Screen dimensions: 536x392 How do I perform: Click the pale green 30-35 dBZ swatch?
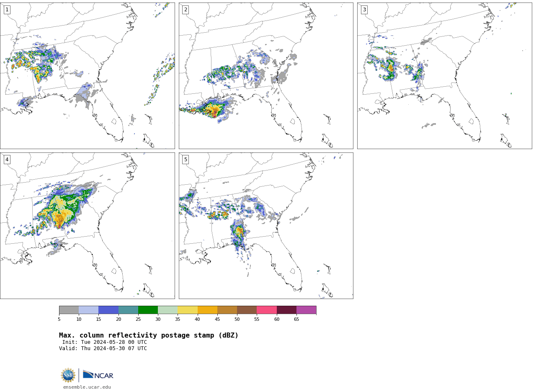[x=168, y=310]
